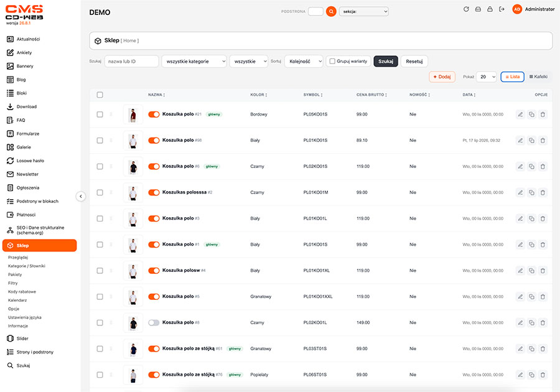This screenshot has height=392, width=560.
Task: Click the orange search icon next to Podstrona
Action: point(331,11)
